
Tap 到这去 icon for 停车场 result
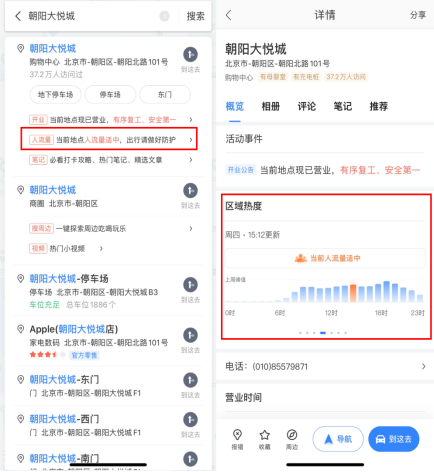(x=190, y=285)
